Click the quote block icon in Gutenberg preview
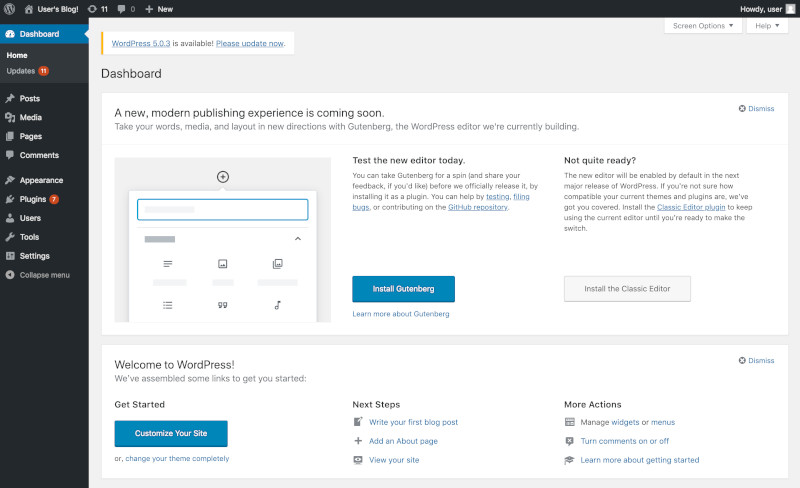 (x=222, y=305)
